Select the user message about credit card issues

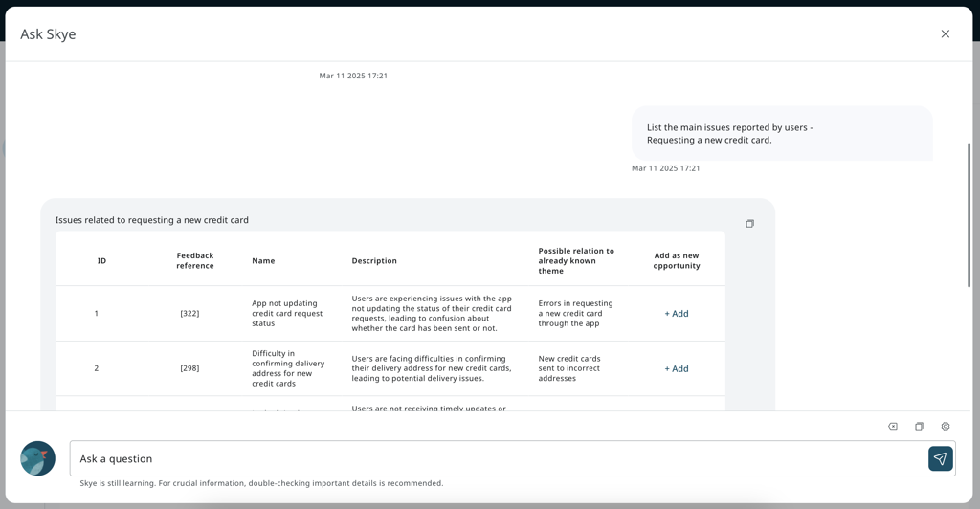point(729,133)
